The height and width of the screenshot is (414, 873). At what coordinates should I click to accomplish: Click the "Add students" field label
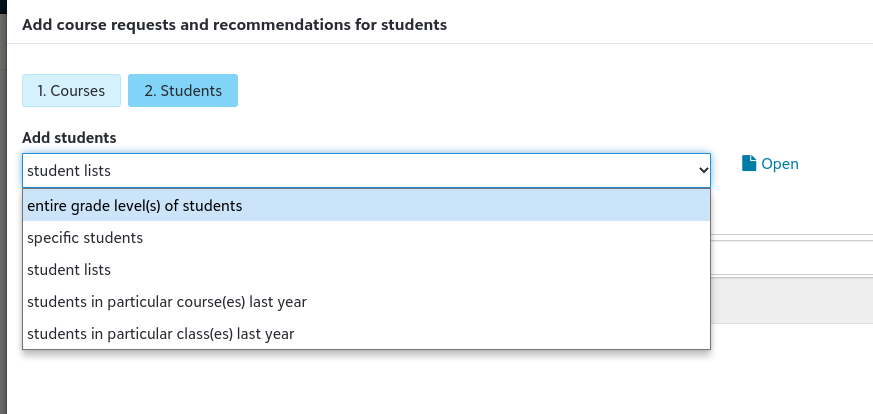click(x=69, y=137)
